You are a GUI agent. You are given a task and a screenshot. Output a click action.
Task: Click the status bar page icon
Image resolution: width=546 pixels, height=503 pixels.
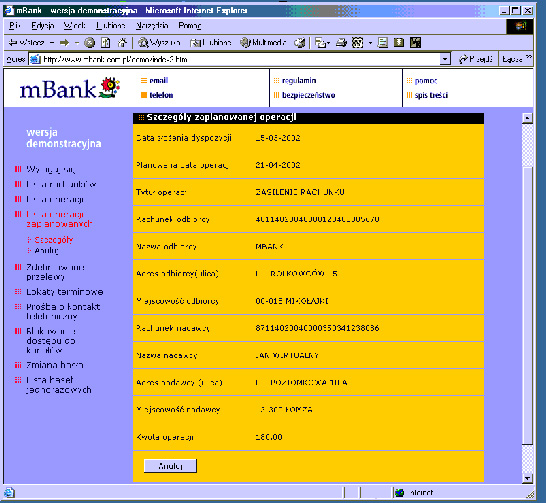coord(9,493)
